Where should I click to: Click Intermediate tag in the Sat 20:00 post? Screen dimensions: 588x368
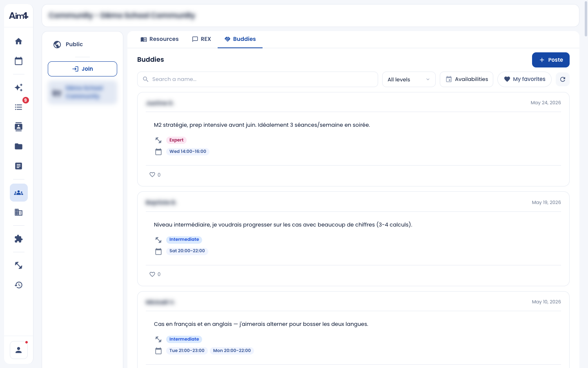(184, 240)
